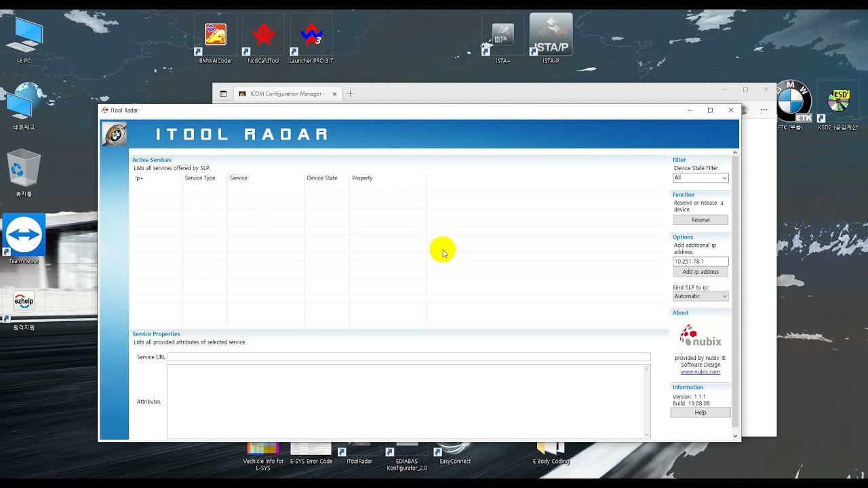Click the Version: 1.1.1 text
This screenshot has width=868, height=488.
coord(689,396)
